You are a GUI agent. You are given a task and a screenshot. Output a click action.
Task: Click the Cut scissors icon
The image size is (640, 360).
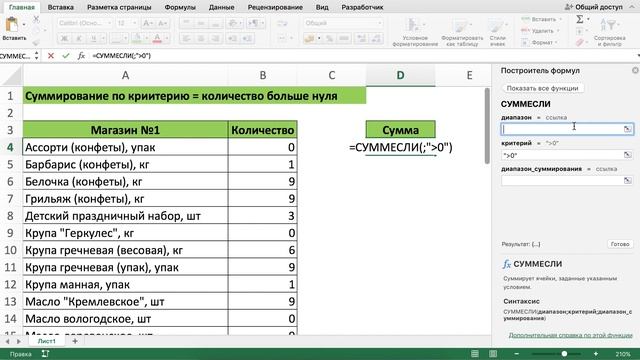pyautogui.click(x=36, y=19)
